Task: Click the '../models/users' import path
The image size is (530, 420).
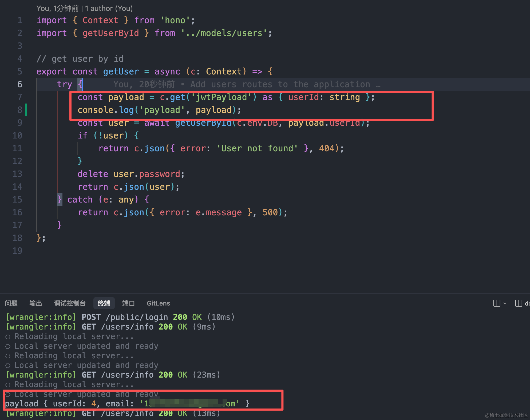Action: 224,33
